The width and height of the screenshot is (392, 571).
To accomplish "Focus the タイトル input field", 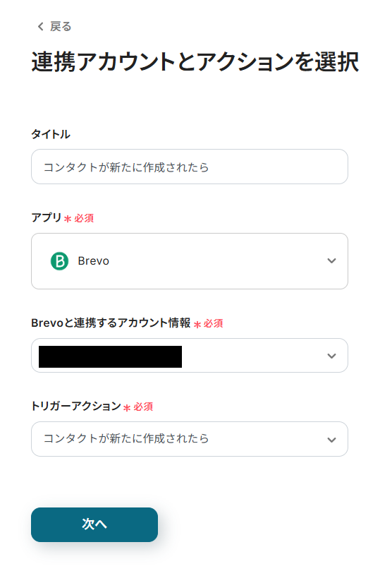I will tap(190, 167).
